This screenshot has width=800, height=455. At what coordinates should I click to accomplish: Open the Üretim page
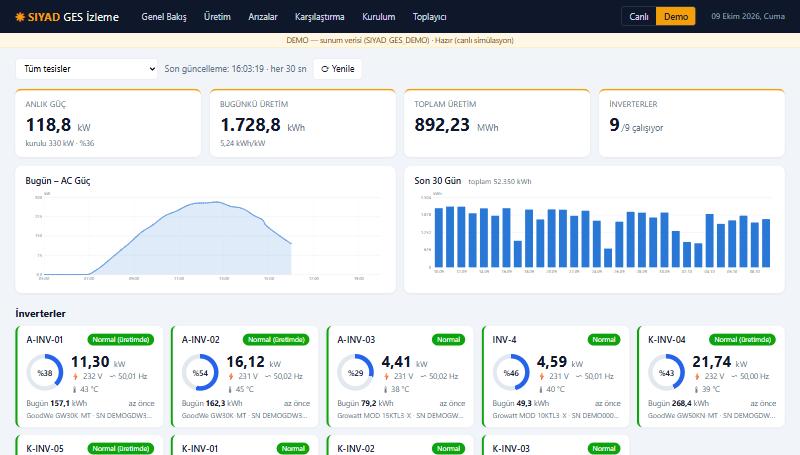[x=217, y=17]
